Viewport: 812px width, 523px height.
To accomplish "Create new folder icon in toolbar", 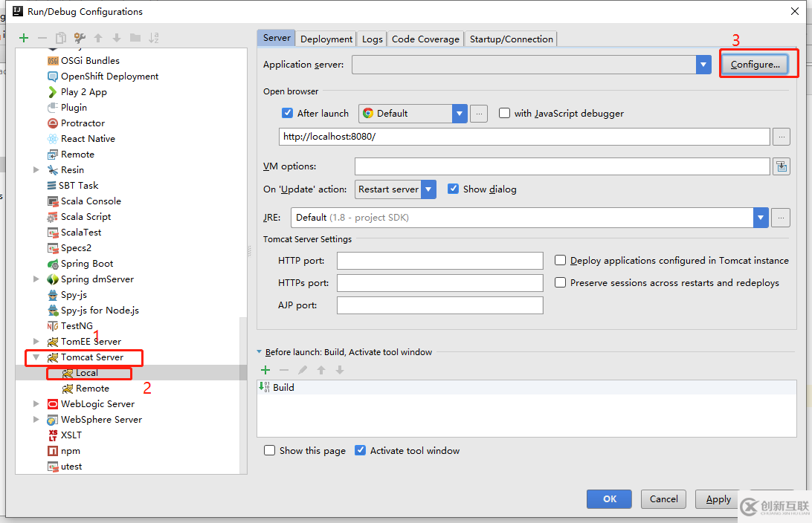I will pos(135,38).
